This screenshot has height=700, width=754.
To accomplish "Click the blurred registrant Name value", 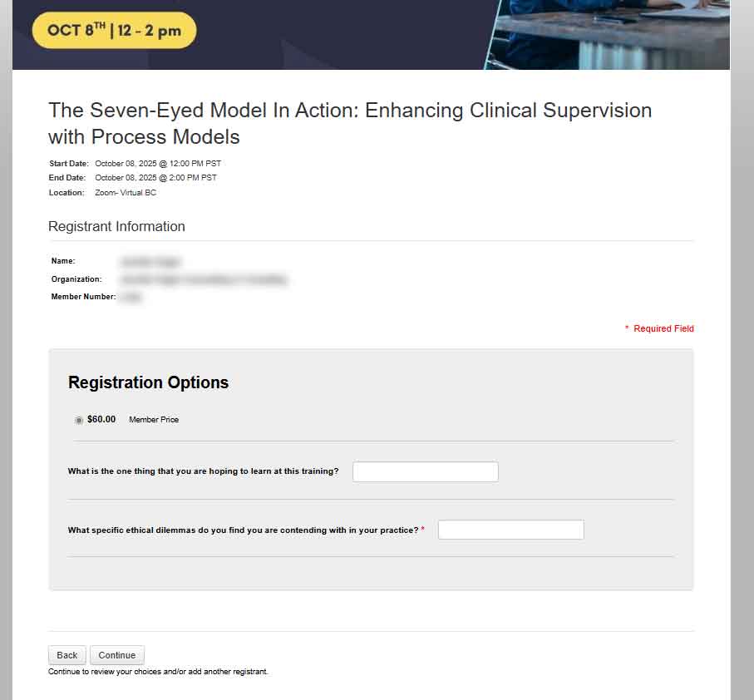I will tap(150, 262).
